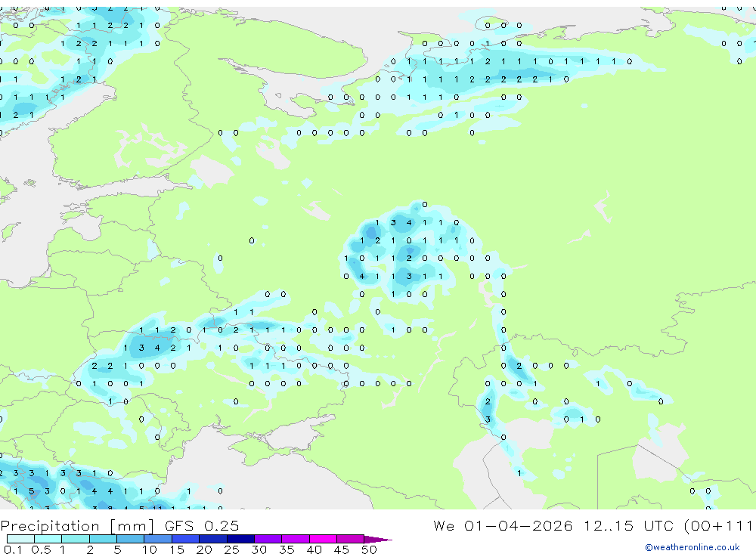This screenshot has height=554, width=756.
Task: Click the "(00+111" forecast run text
Action: pyautogui.click(x=718, y=526)
